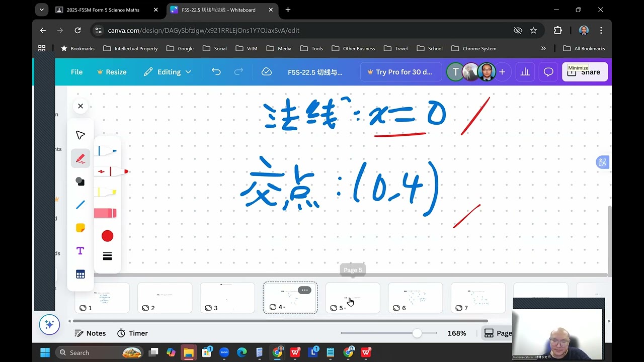644x362 pixels.
Task: Open the page 4 more options button
Action: pyautogui.click(x=304, y=290)
